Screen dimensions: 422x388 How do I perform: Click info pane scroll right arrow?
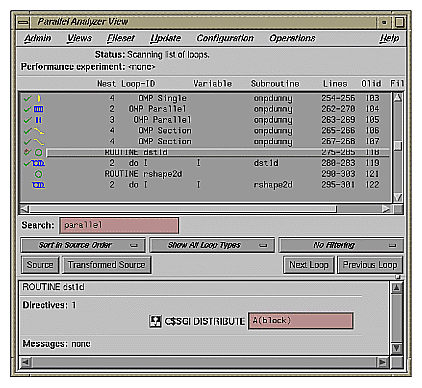(383, 362)
